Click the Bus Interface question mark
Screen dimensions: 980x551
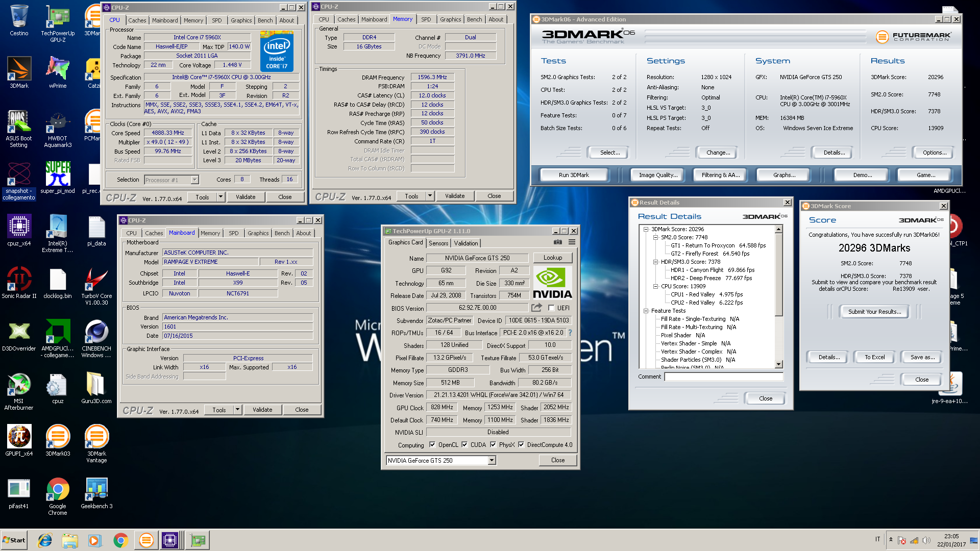tap(570, 333)
